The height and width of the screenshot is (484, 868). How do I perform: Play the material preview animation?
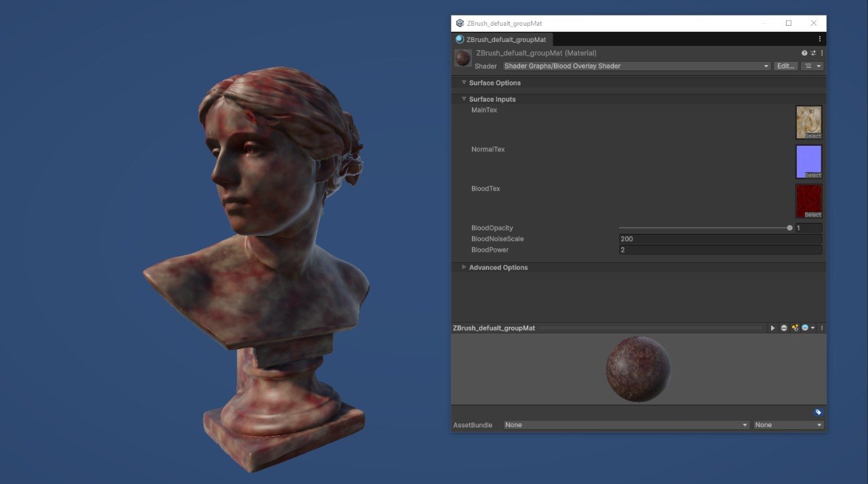click(x=772, y=328)
